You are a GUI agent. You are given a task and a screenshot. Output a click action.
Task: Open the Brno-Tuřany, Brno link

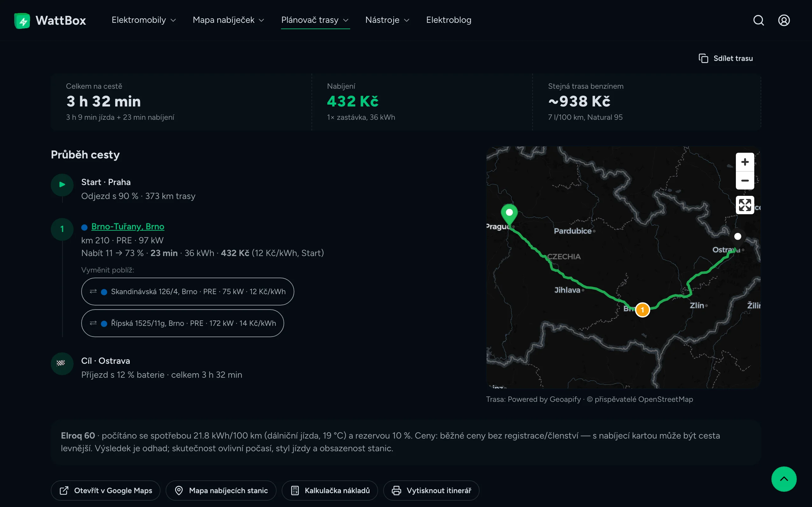coord(128,227)
